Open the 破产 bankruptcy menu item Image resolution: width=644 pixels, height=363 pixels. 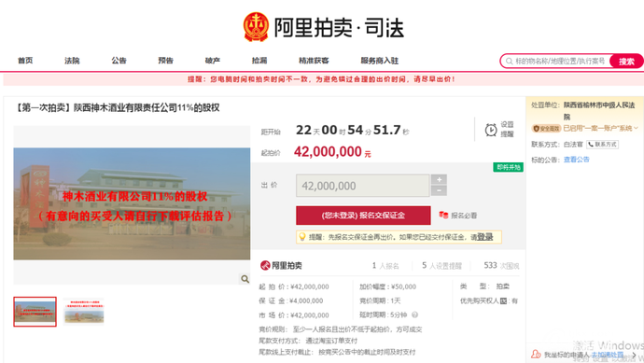pos(213,61)
